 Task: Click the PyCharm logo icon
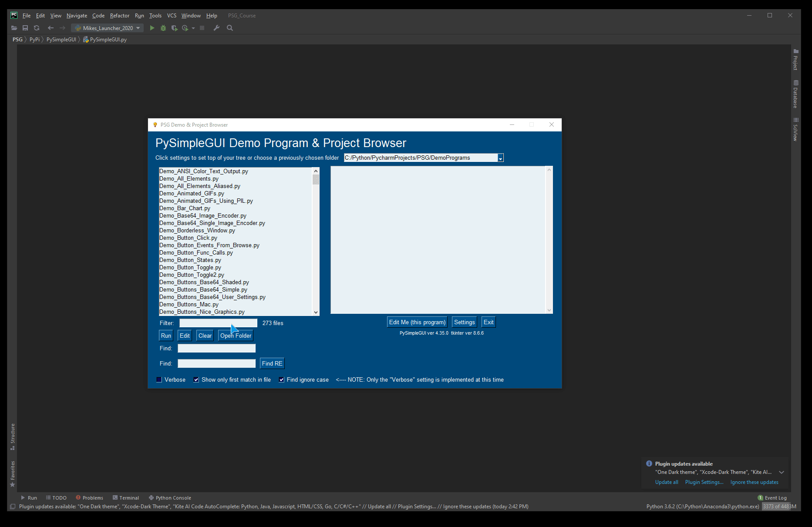pos(14,15)
